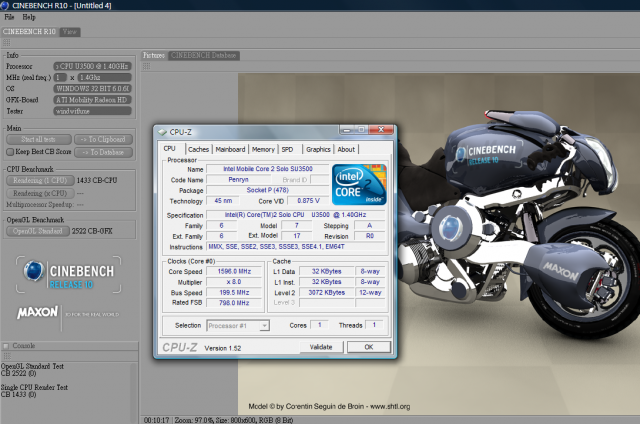640x424 pixels.
Task: Click the rendered motorcycle picture
Action: point(439,244)
